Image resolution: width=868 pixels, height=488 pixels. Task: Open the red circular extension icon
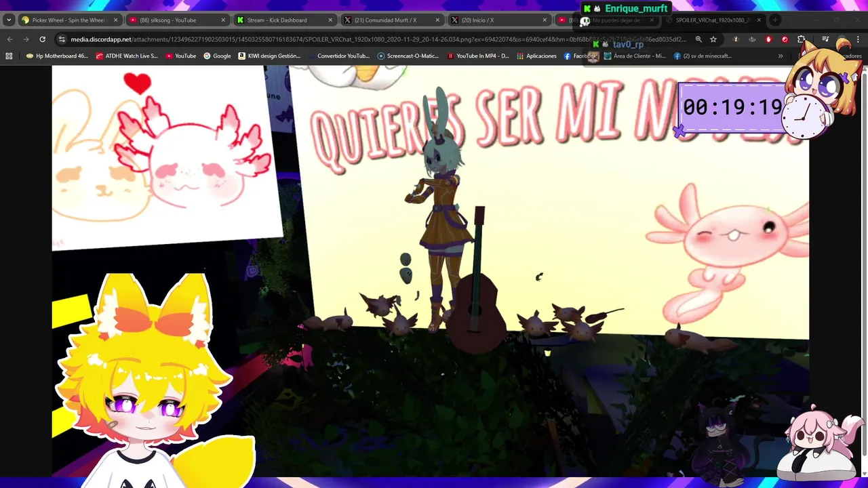point(785,39)
